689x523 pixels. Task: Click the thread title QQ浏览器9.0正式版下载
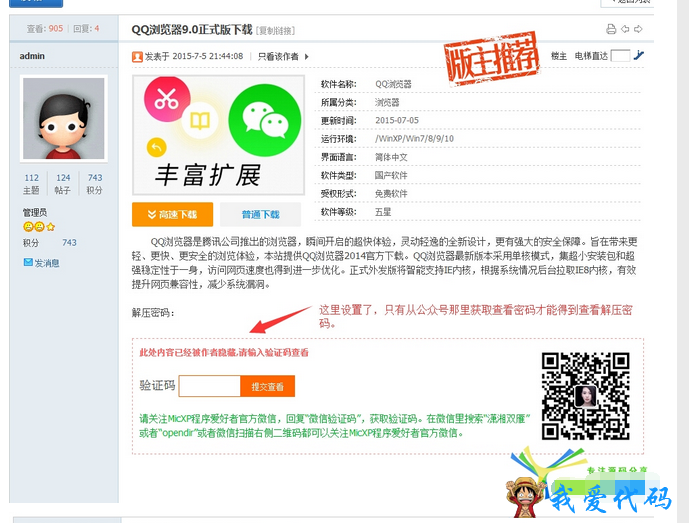[192, 29]
